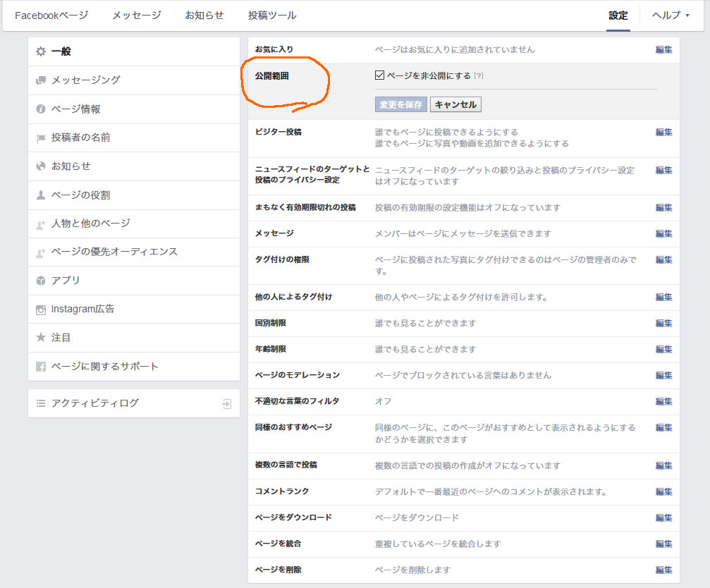Click the globe icon next to お知らせ
This screenshot has height=588, width=710.
click(41, 166)
